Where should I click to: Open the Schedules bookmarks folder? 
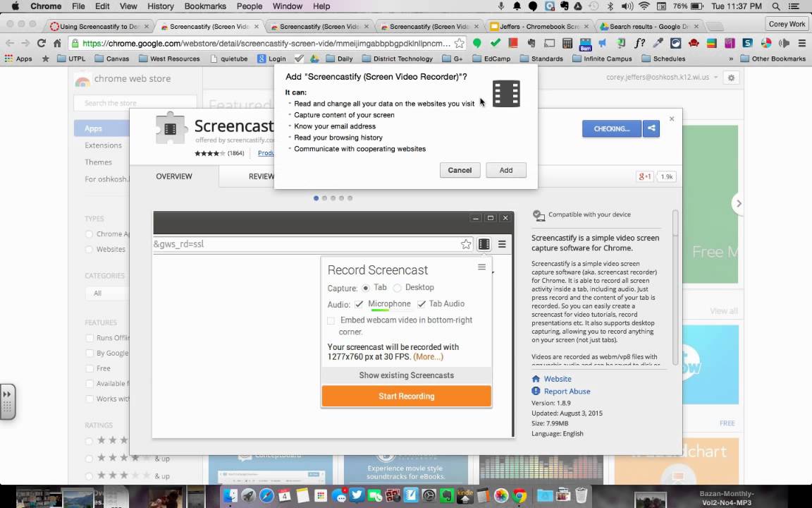tap(663, 59)
